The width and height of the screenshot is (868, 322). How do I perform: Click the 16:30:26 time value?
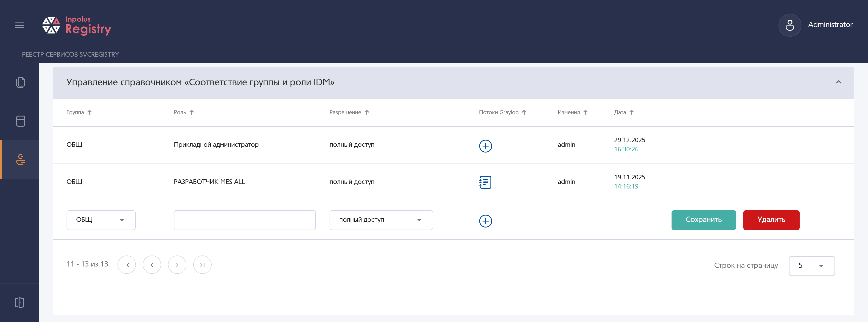coord(626,149)
